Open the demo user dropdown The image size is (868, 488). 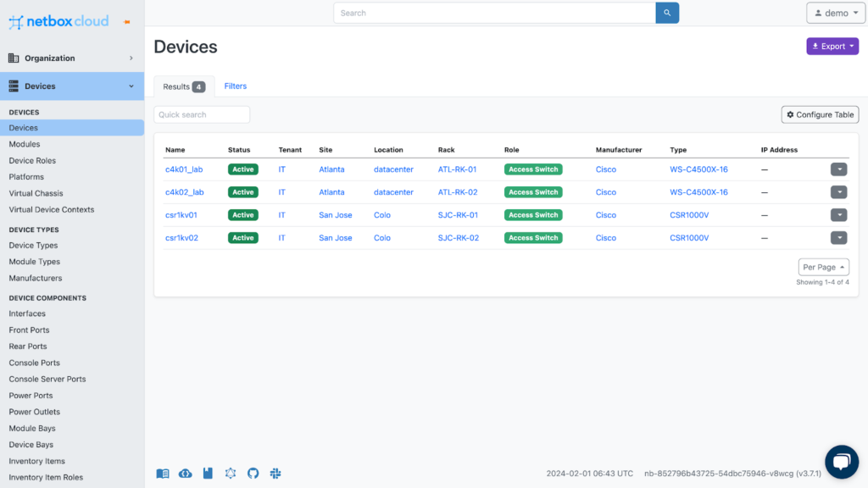click(x=835, y=13)
